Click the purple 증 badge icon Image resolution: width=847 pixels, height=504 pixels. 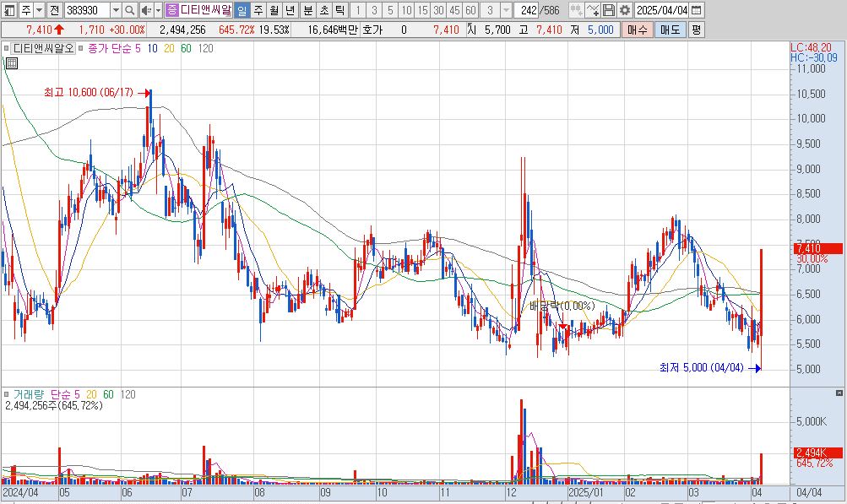(171, 10)
